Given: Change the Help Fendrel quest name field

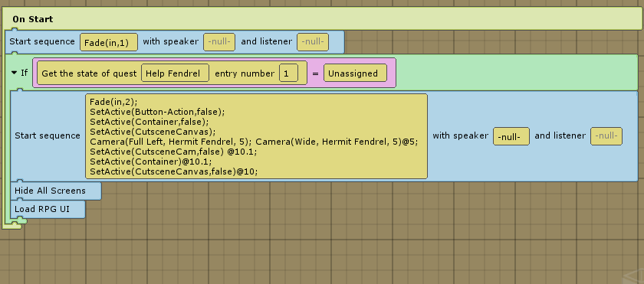Looking at the screenshot, I should tap(176, 73).
